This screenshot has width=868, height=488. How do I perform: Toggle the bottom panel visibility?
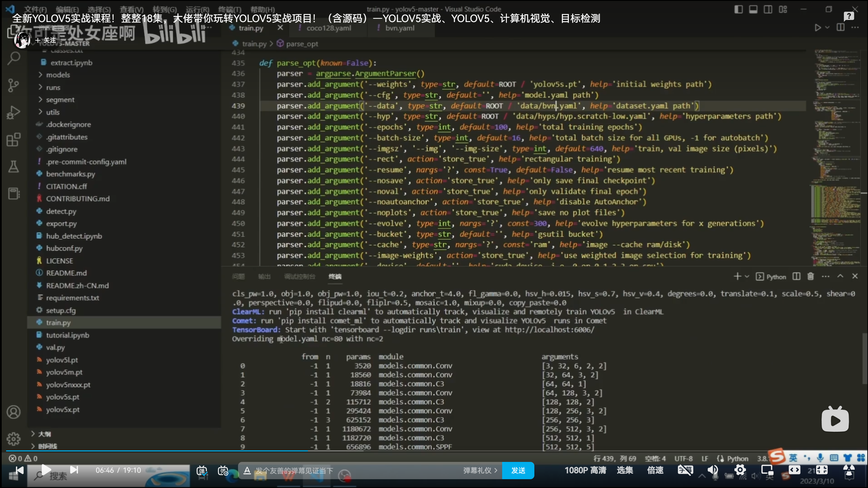753,9
